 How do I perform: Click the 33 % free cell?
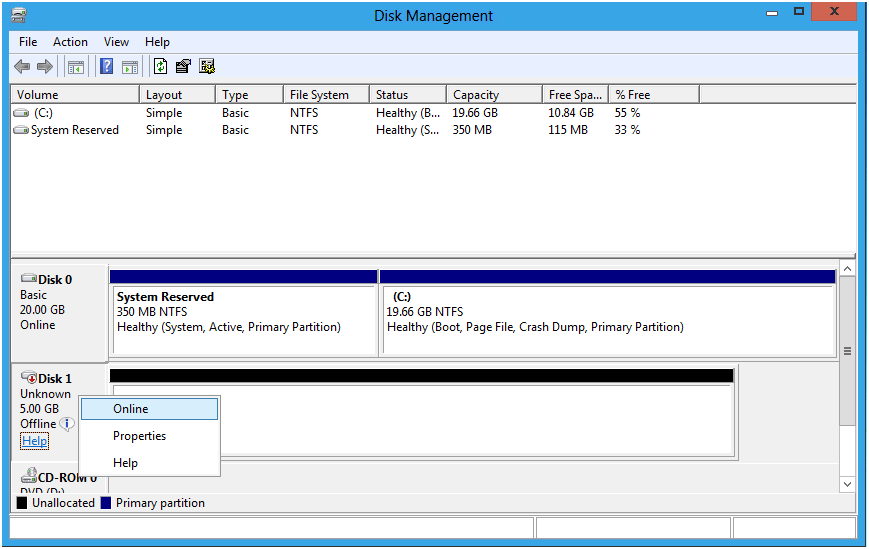pyautogui.click(x=627, y=130)
